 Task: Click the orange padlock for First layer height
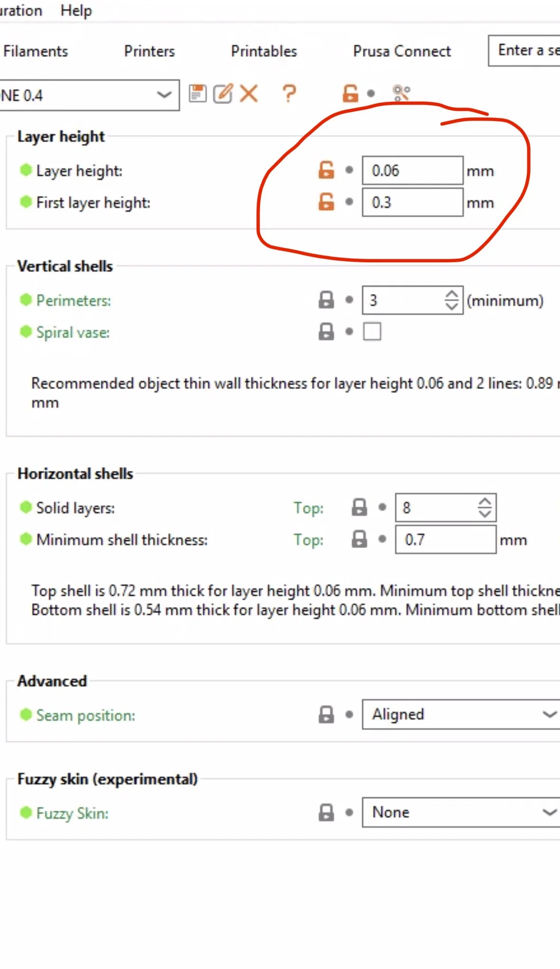(326, 202)
